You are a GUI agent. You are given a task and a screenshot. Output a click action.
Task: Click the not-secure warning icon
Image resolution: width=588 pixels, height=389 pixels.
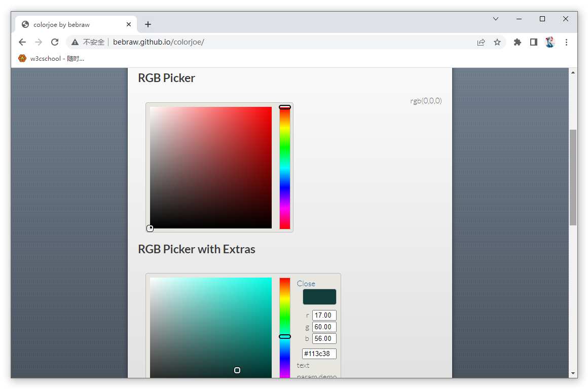tap(75, 42)
